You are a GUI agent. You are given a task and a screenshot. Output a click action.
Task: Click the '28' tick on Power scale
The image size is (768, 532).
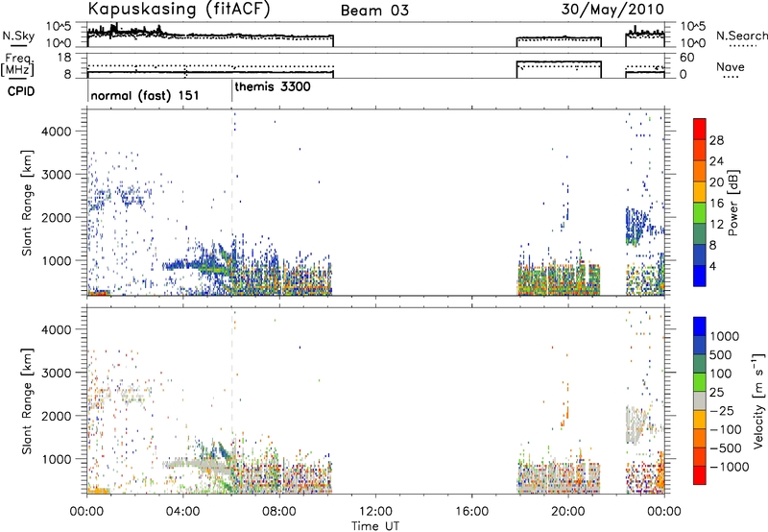click(716, 140)
